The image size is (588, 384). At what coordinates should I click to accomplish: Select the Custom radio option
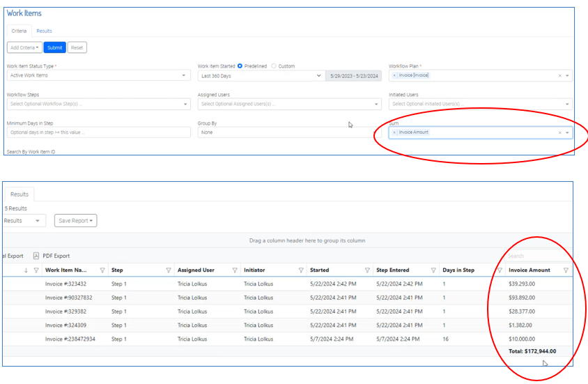click(274, 66)
